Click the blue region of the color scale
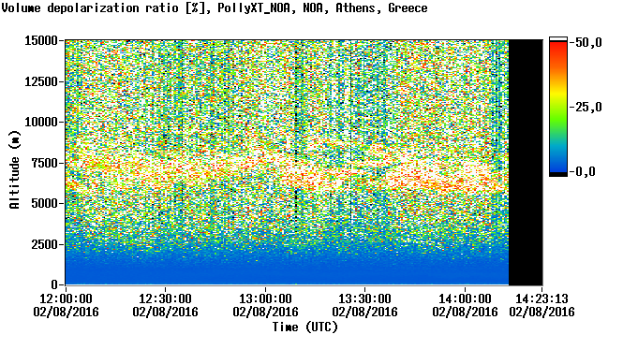 click(x=558, y=161)
